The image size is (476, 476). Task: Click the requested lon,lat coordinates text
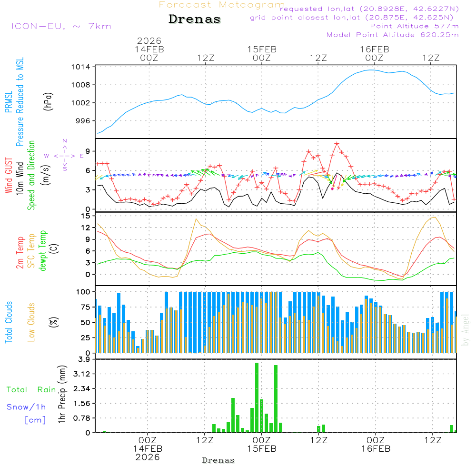click(369, 9)
